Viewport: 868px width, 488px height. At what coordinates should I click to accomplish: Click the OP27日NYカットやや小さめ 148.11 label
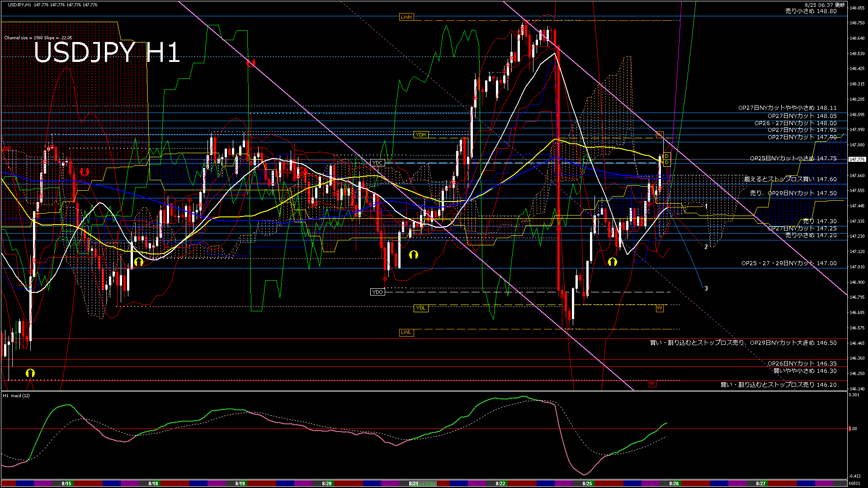[788, 108]
